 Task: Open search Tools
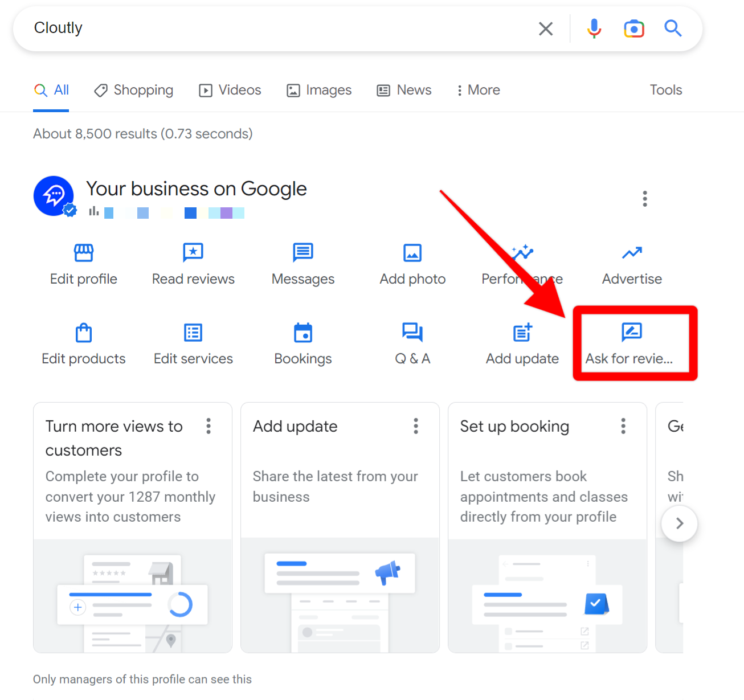pos(665,90)
